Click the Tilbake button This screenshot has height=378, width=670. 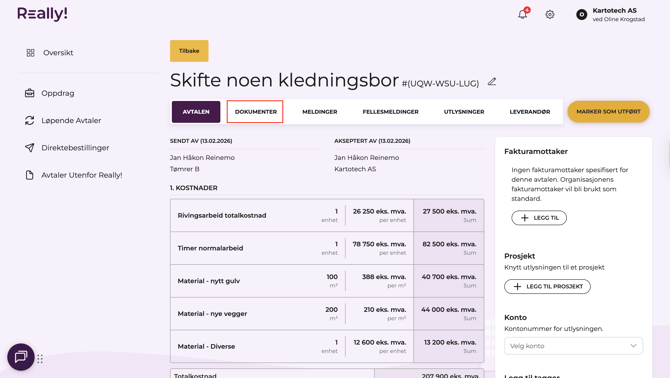[189, 51]
